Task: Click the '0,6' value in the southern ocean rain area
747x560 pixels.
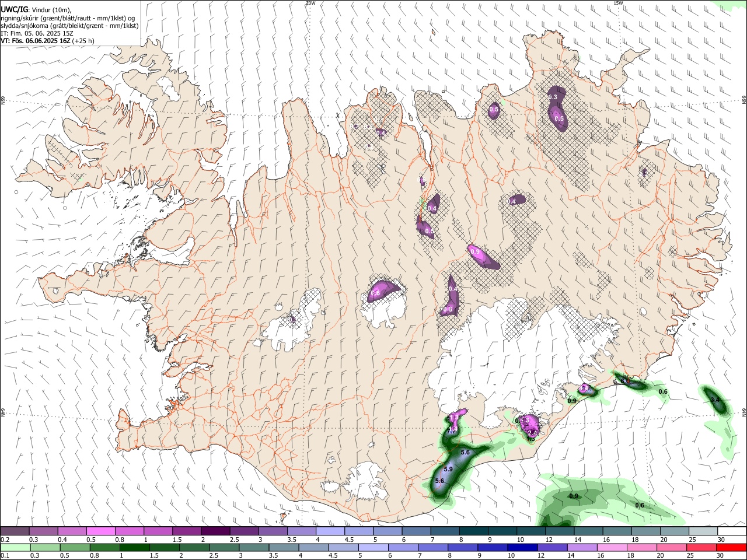Action: (640, 505)
